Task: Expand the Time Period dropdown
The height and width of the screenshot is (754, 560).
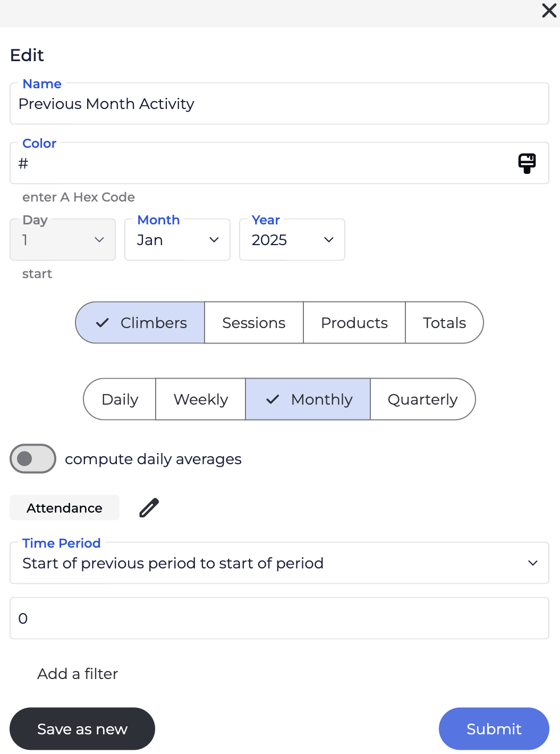Action: click(279, 563)
